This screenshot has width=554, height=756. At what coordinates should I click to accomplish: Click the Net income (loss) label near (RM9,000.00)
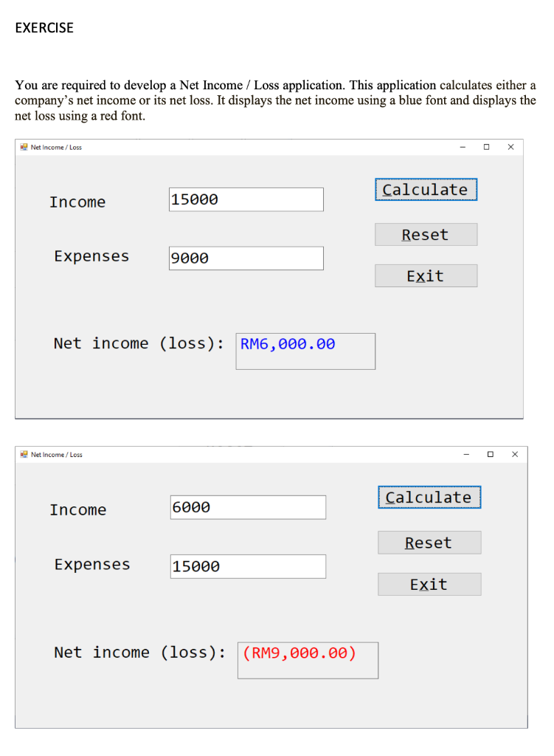139,653
